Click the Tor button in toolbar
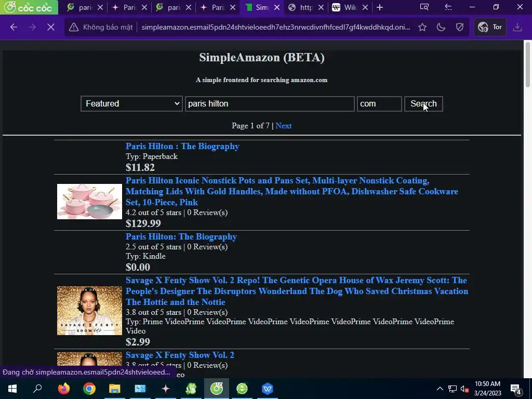 pyautogui.click(x=490, y=27)
